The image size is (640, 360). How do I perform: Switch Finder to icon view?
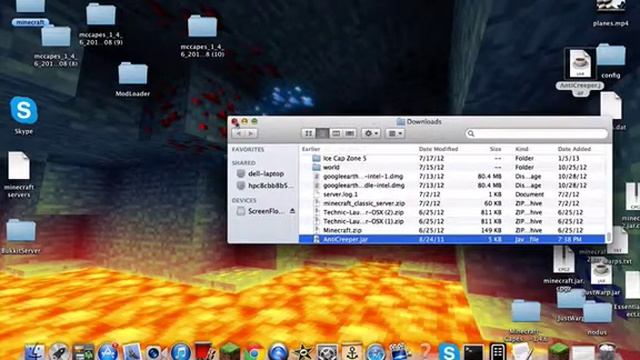click(x=309, y=133)
